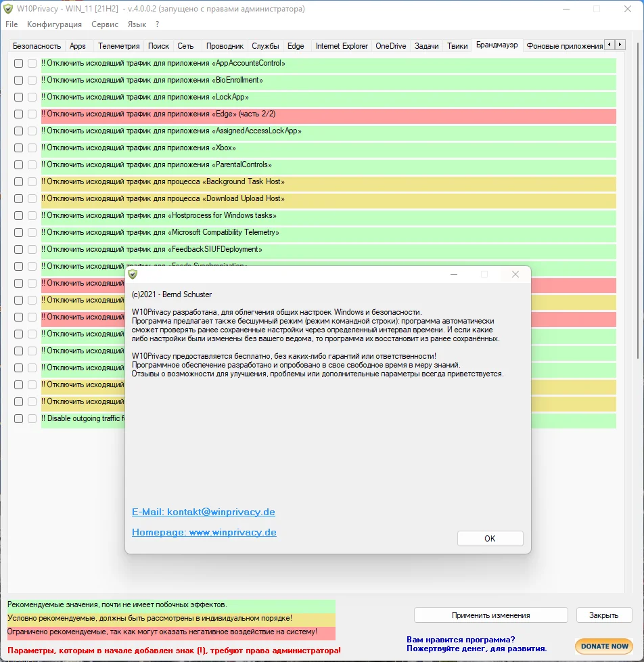644x662 pixels.
Task: Open the ? help menu
Action: (158, 24)
